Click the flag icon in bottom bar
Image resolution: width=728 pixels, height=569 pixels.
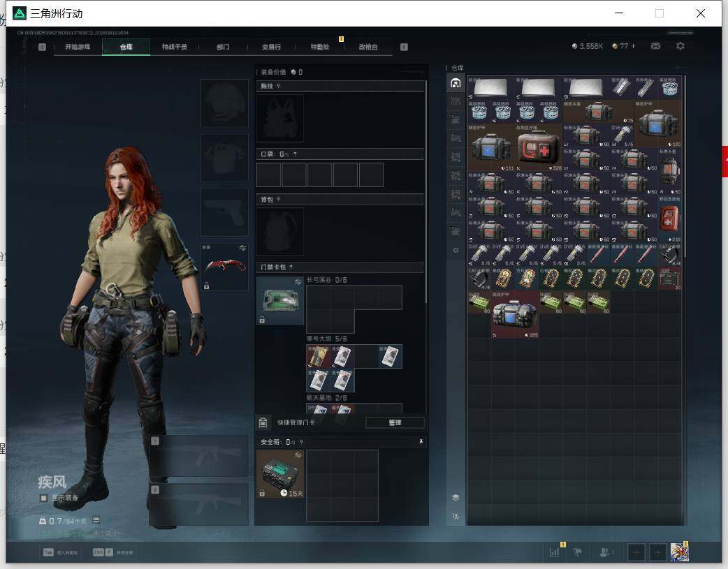pyautogui.click(x=578, y=552)
